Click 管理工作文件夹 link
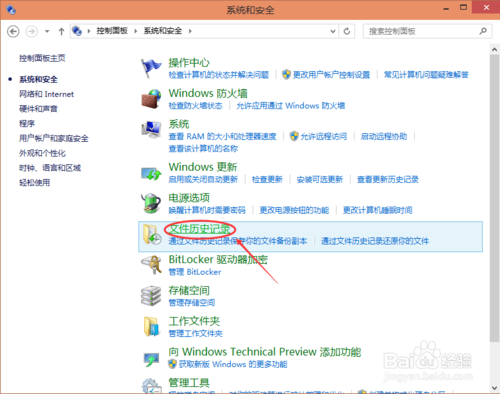This screenshot has width=500, height=394. click(195, 333)
